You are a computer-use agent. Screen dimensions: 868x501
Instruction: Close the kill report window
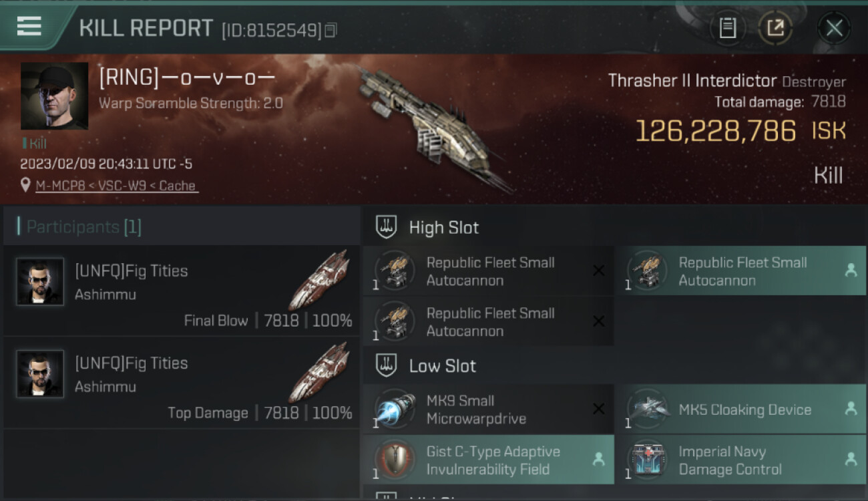(x=834, y=28)
